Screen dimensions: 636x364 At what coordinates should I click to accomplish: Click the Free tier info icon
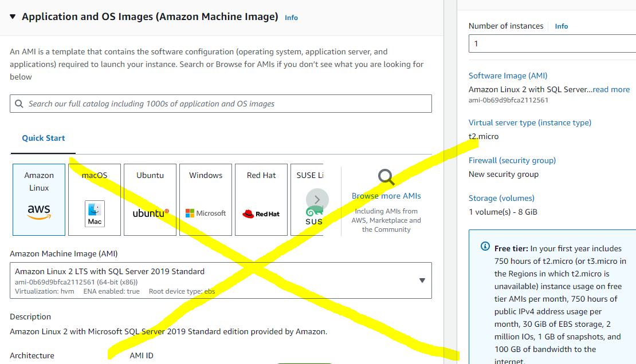485,246
